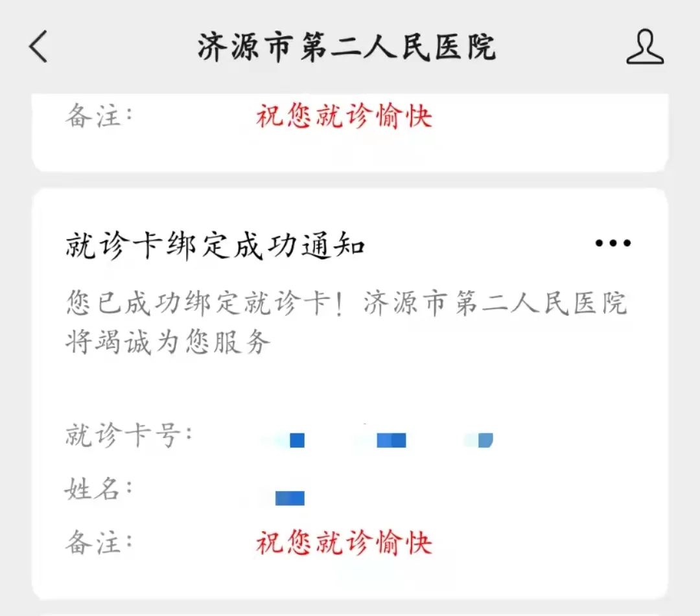Tap the upper red 祝您就诊愉快 remark
Screen dimensions: 700x616
[x=344, y=116]
